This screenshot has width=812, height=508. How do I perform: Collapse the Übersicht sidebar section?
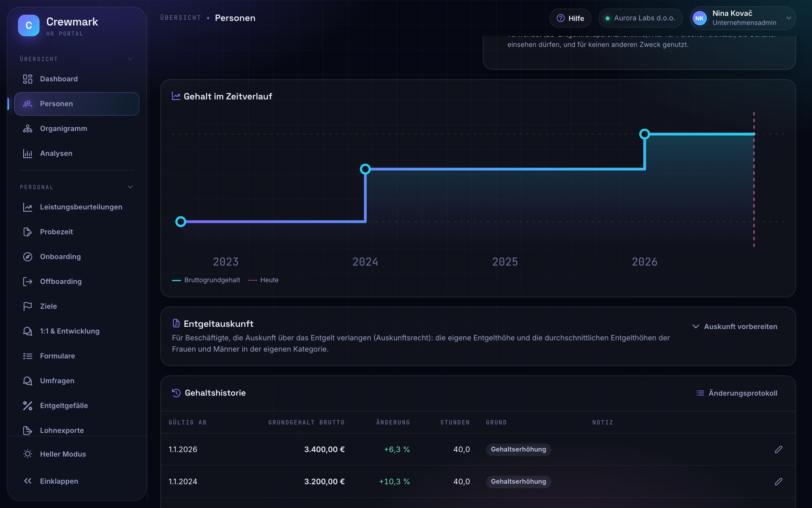pos(130,59)
